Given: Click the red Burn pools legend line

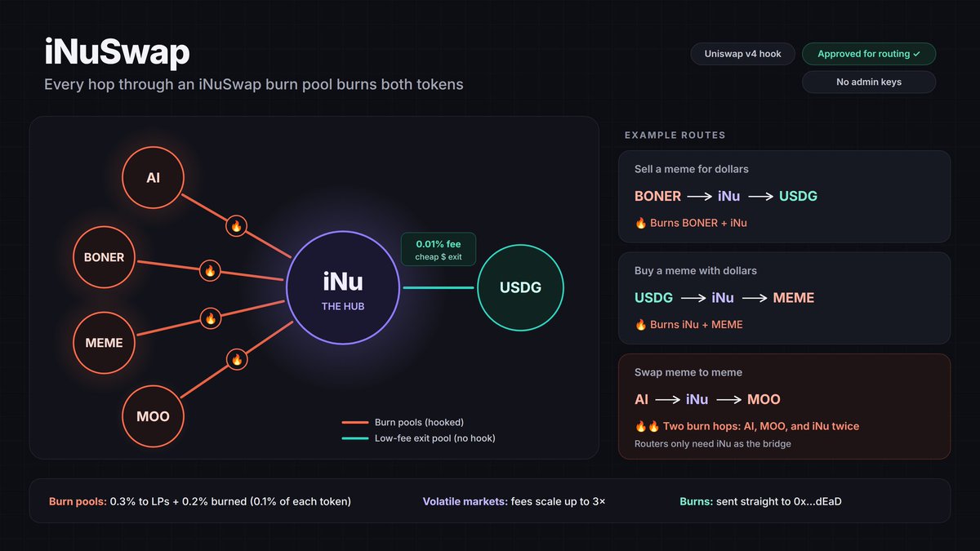Looking at the screenshot, I should click(x=355, y=422).
